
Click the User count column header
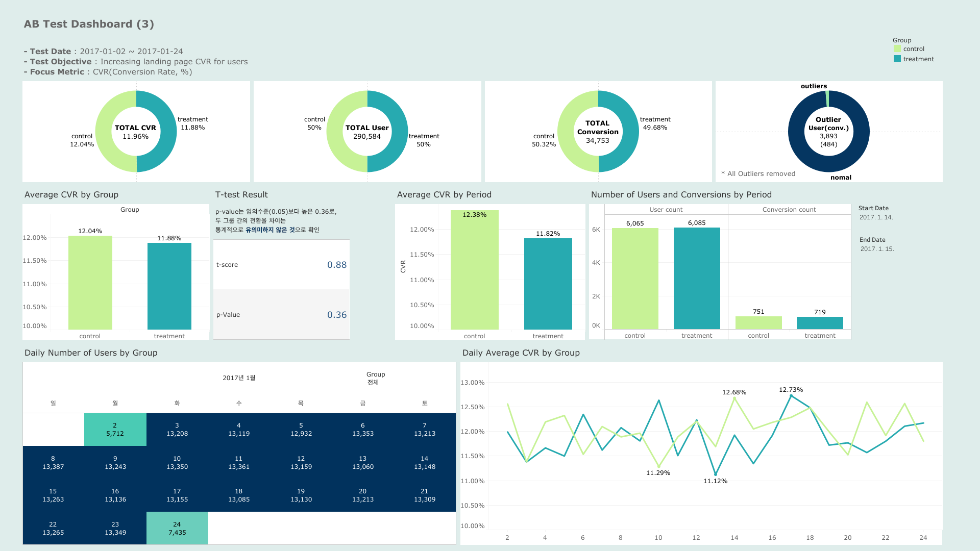(x=666, y=210)
